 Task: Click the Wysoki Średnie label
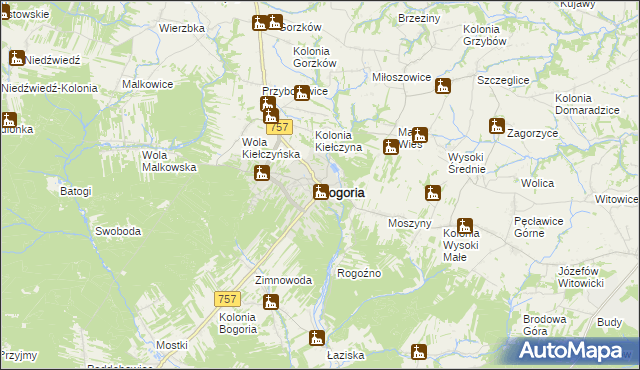[x=467, y=163]
